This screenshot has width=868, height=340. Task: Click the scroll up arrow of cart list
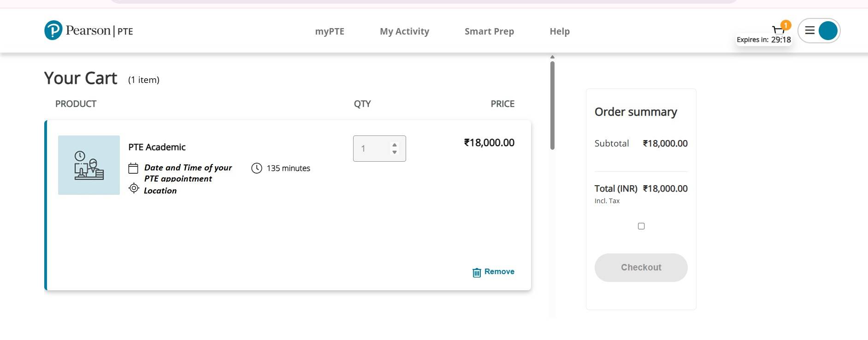pyautogui.click(x=552, y=57)
